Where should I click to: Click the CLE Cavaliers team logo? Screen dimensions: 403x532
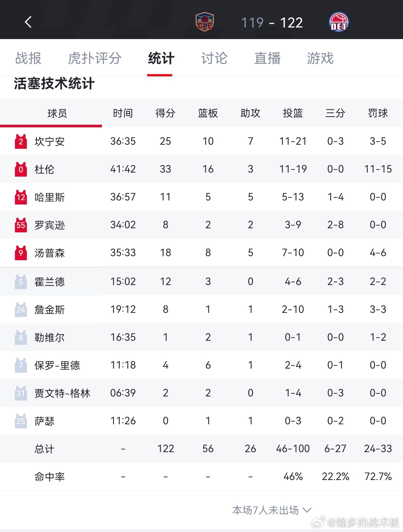pyautogui.click(x=205, y=22)
